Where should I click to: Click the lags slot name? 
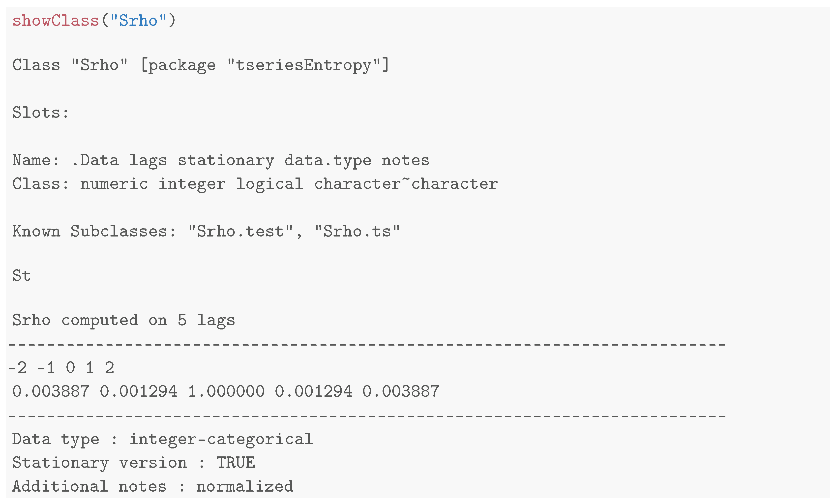(148, 160)
